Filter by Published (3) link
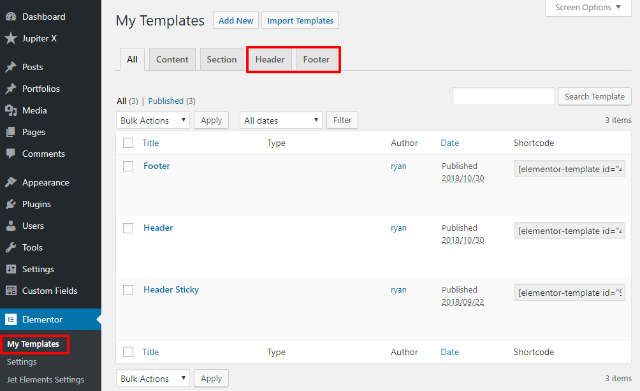The image size is (640, 391). [171, 101]
